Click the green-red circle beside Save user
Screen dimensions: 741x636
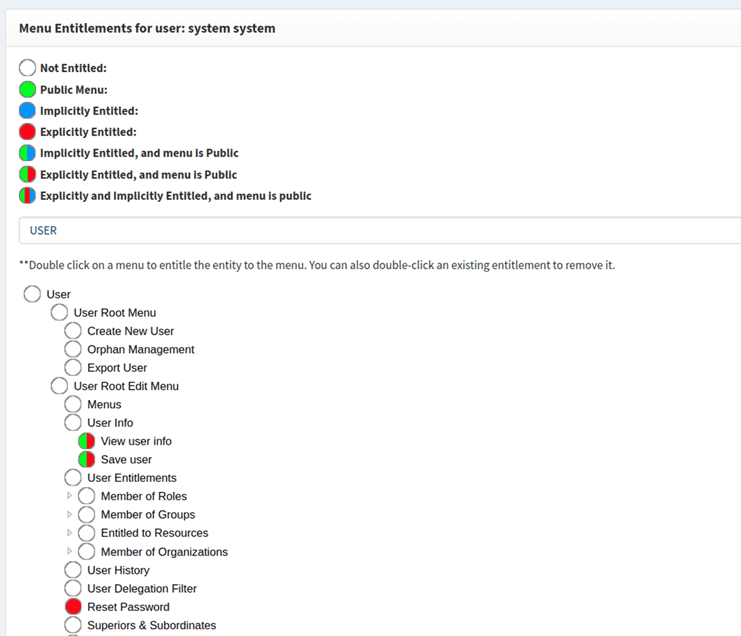click(86, 459)
